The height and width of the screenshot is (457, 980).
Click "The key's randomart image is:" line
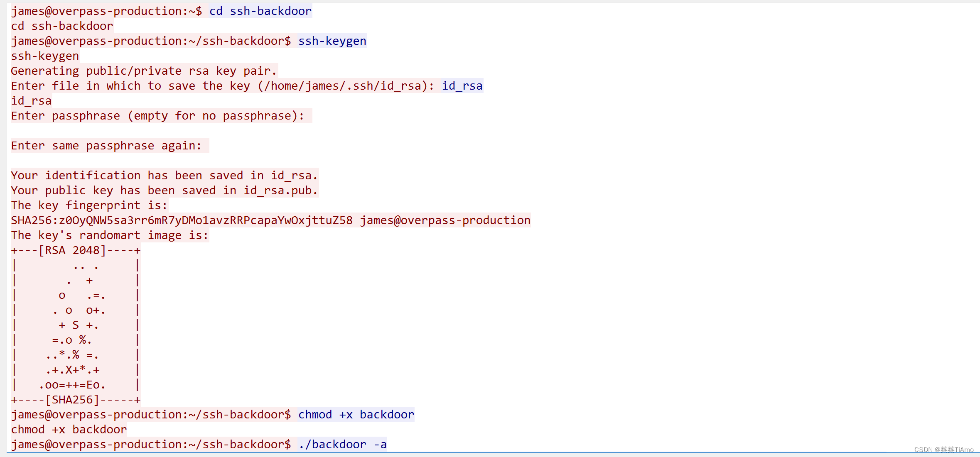click(x=110, y=235)
